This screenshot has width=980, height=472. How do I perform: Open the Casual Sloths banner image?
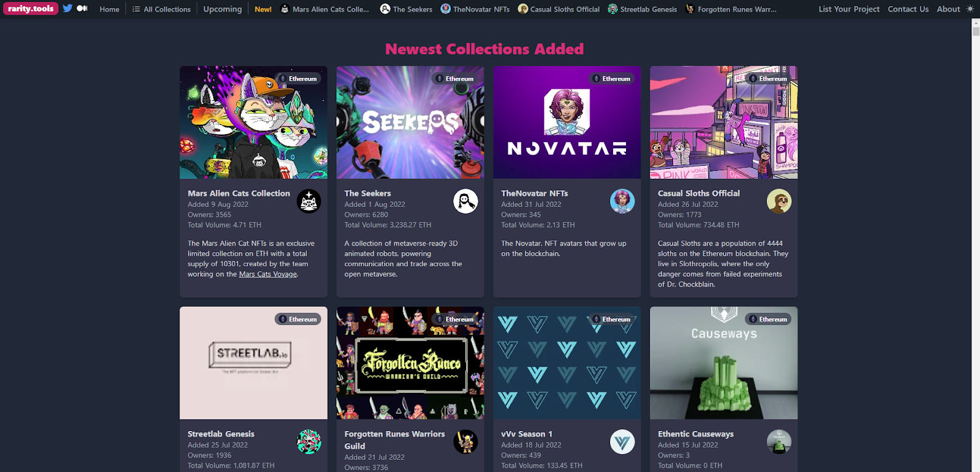click(x=724, y=122)
